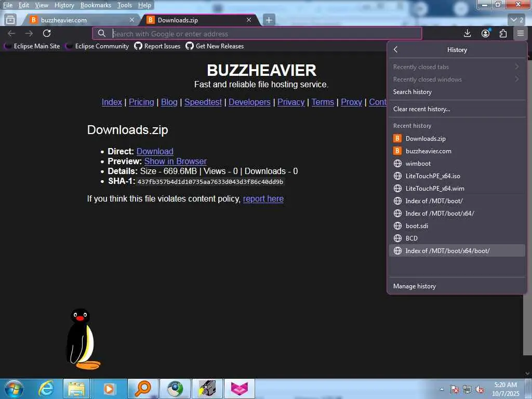Open the Windows Start menu
532x399 pixels.
14,389
